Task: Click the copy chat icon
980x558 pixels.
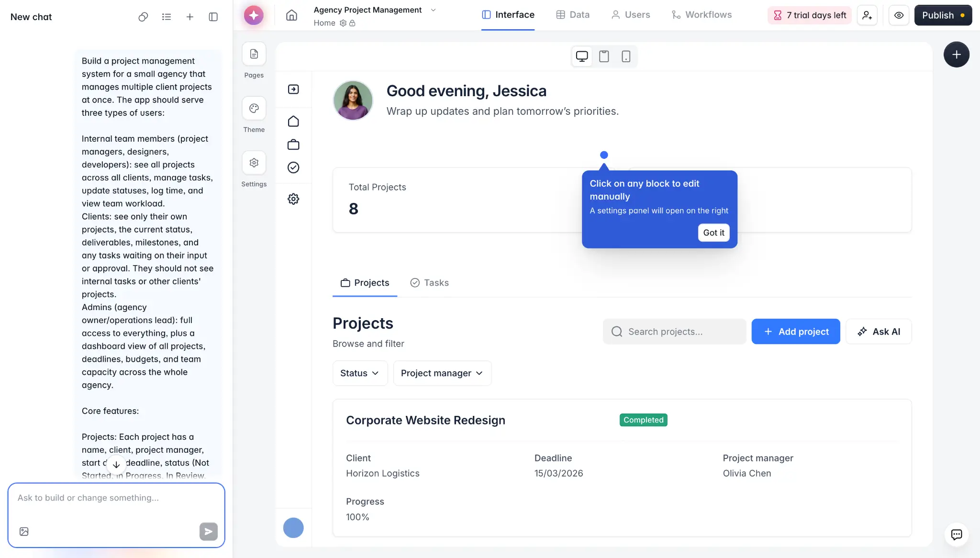Action: (143, 16)
